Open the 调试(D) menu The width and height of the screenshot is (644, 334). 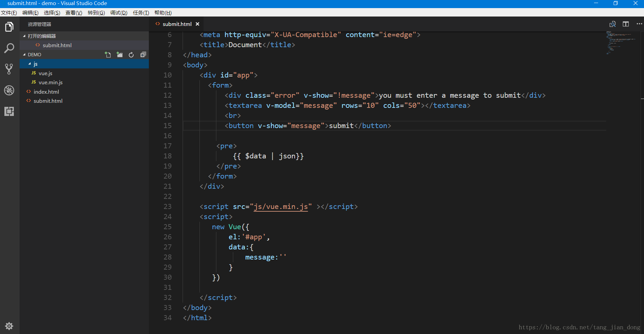(x=119, y=13)
